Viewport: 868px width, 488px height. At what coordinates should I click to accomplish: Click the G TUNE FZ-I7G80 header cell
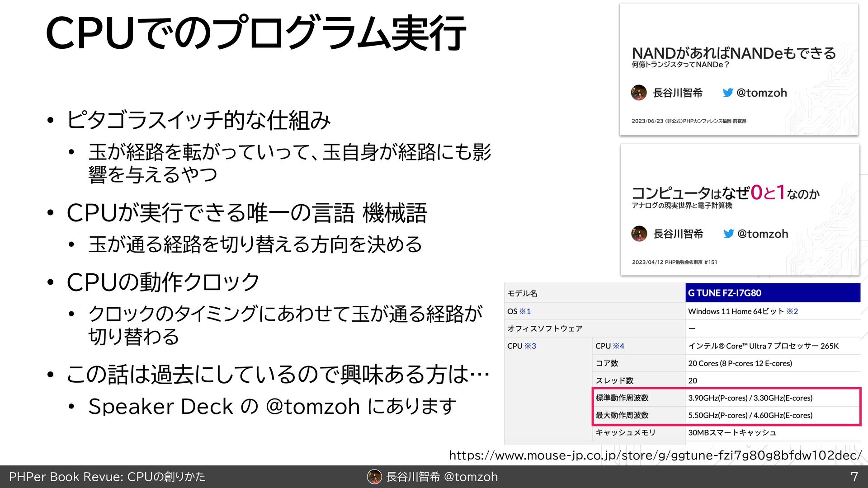pyautogui.click(x=772, y=293)
